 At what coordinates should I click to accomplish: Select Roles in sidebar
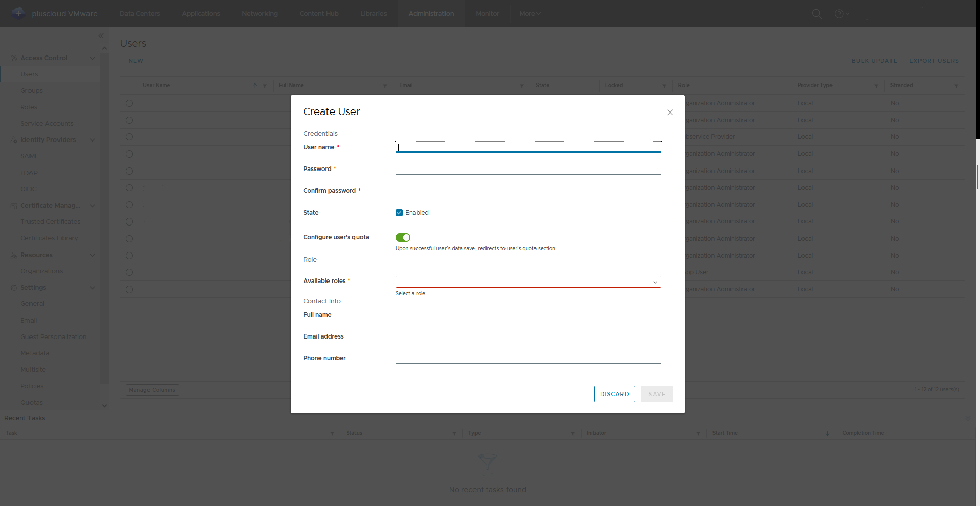pyautogui.click(x=28, y=107)
